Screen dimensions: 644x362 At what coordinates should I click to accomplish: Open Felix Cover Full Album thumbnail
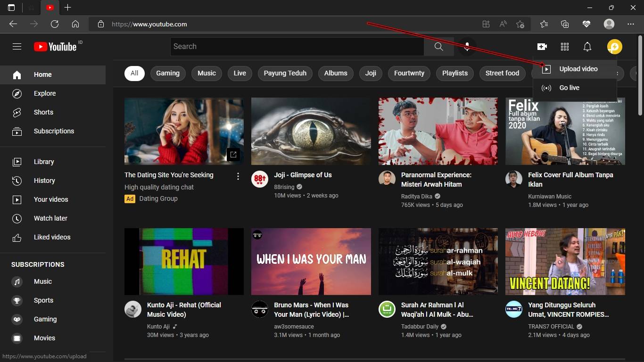(x=565, y=131)
